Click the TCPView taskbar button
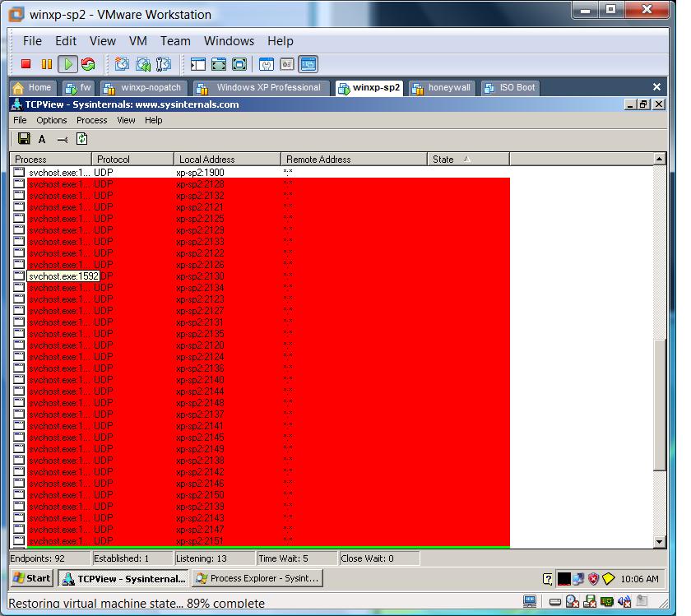 point(124,578)
